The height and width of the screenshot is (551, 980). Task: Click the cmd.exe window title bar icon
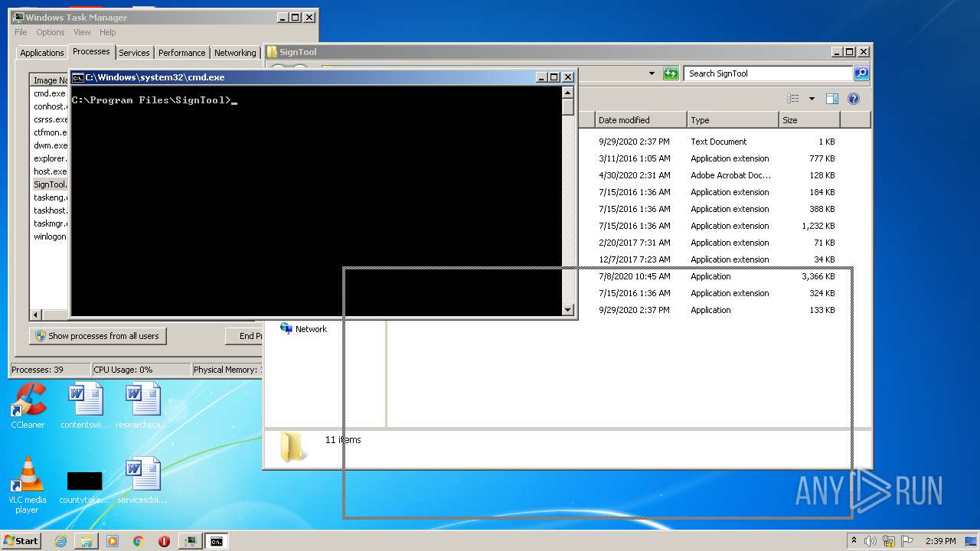click(x=77, y=77)
